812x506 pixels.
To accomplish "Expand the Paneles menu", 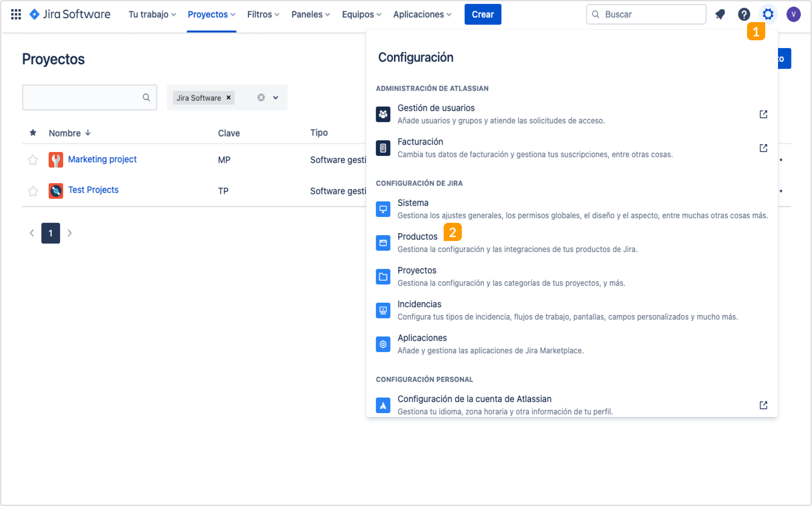I will point(311,14).
